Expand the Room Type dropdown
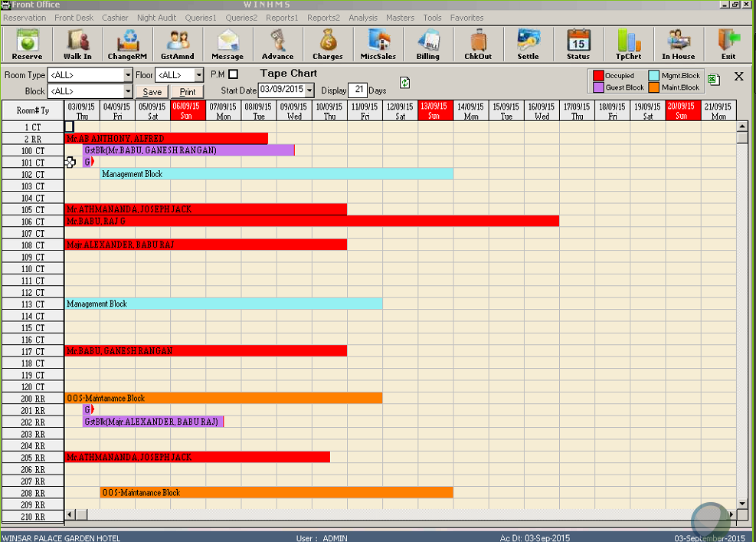The image size is (756, 542). [x=128, y=75]
